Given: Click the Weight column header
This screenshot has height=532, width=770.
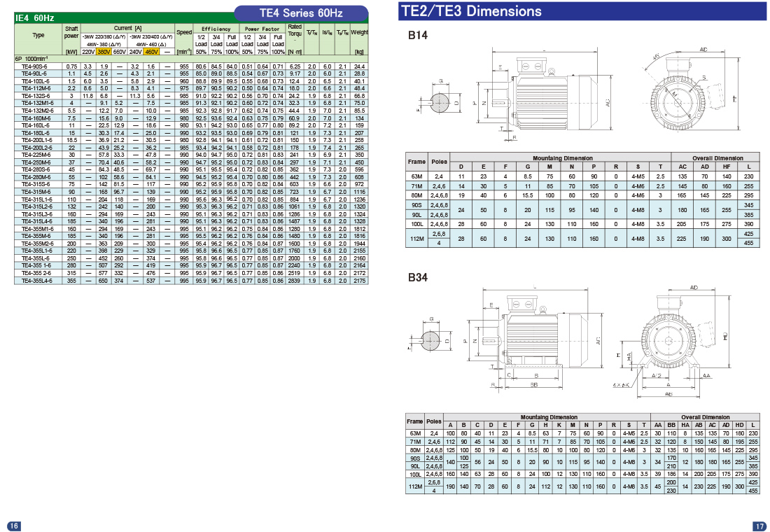Looking at the screenshot, I should click(x=360, y=33).
